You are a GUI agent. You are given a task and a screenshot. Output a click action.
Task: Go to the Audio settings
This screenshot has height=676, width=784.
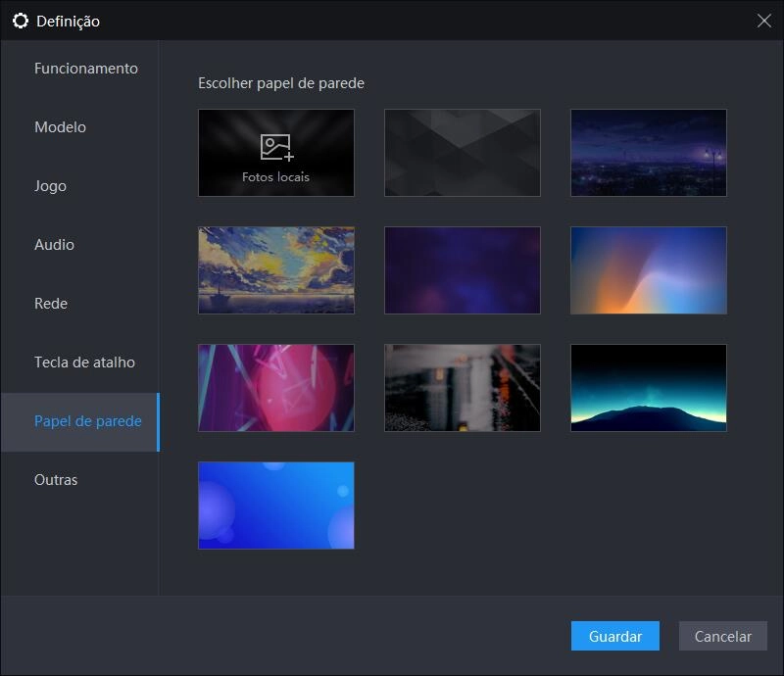click(57, 244)
